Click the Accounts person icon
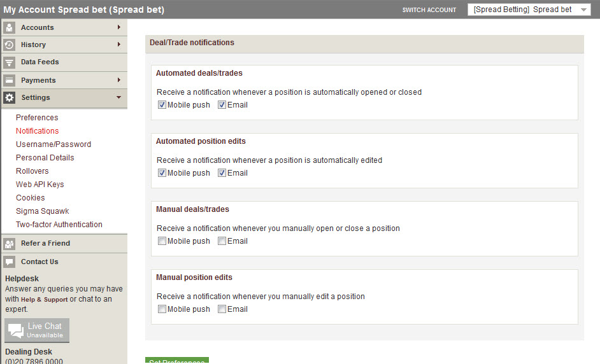Viewport: 600px width, 364px height. pos(9,27)
